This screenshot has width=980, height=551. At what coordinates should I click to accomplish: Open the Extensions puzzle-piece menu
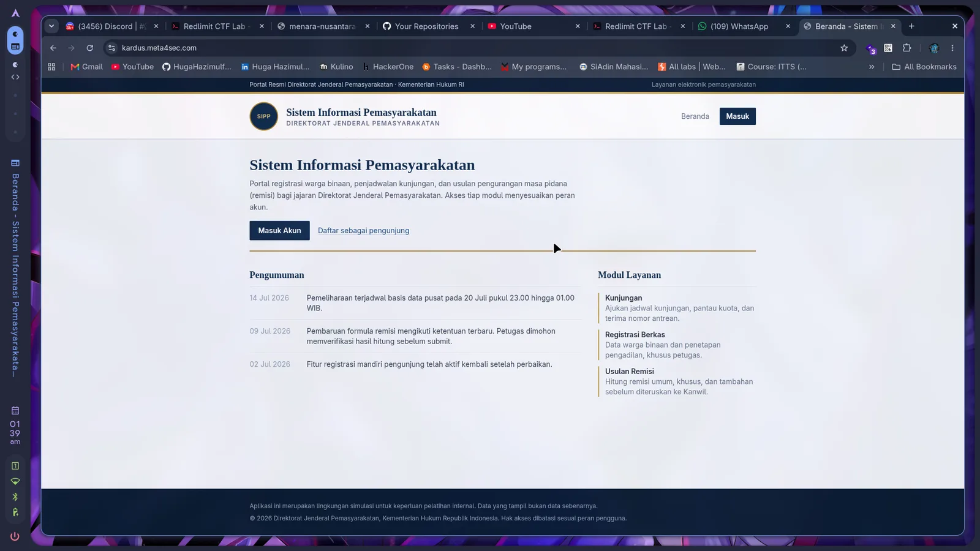pos(907,48)
